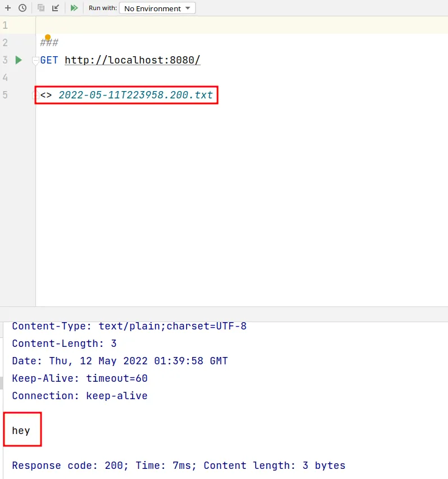Click the orange intention bulb icon

tap(48, 37)
